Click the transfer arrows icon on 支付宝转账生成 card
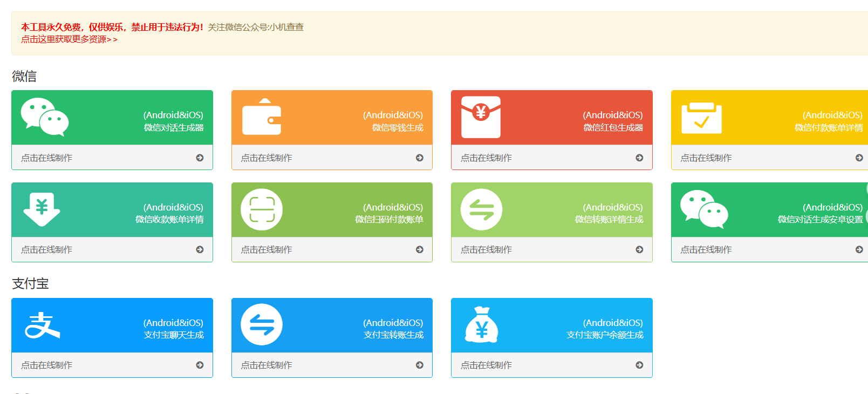The image size is (868, 394). point(262,325)
